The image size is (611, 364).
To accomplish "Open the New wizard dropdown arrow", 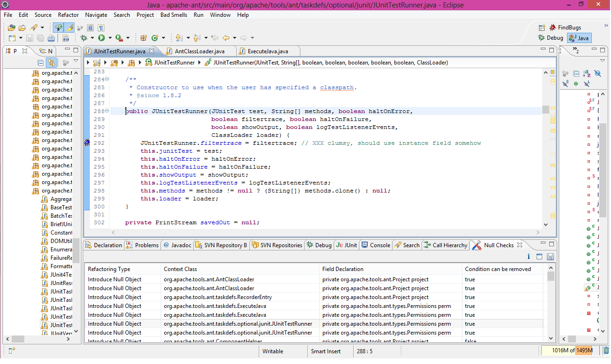I will coord(21,38).
